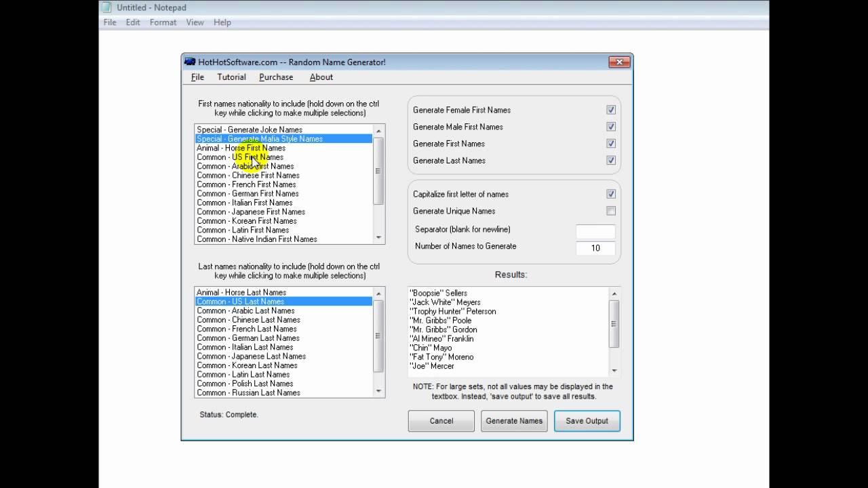This screenshot has width=868, height=488.
Task: Enable Generate Unique Names checkbox
Action: [611, 211]
